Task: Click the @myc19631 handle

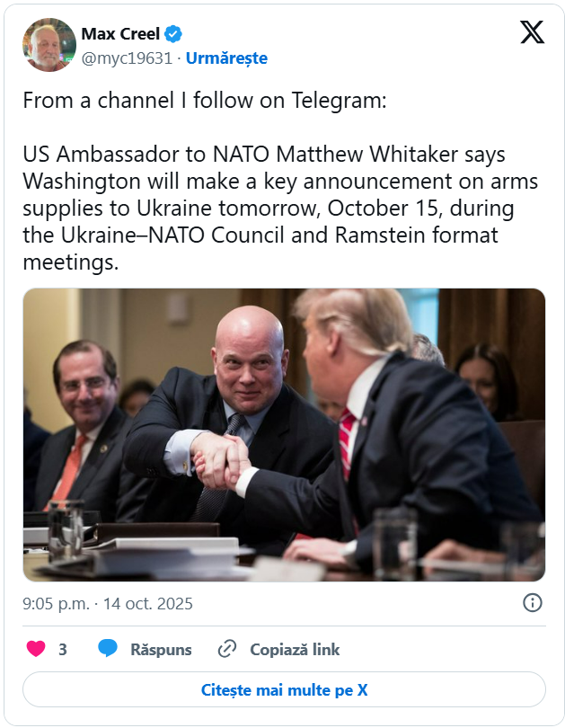Action: coord(127,58)
